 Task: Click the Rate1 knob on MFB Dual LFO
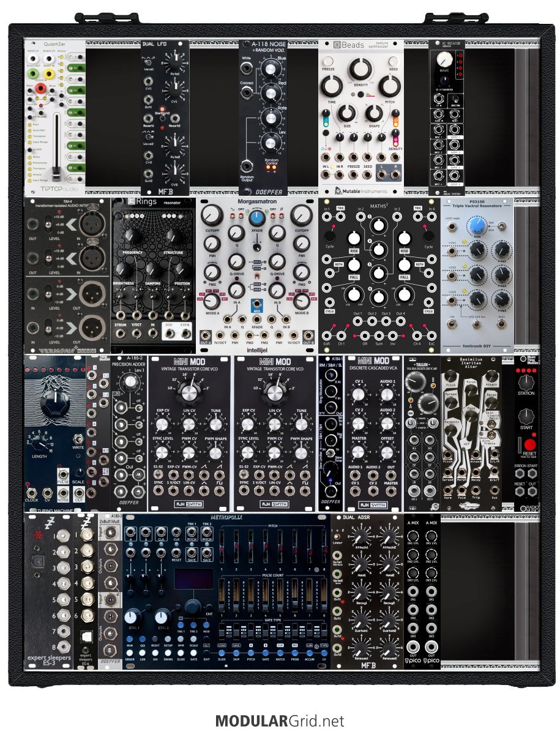coord(175,61)
